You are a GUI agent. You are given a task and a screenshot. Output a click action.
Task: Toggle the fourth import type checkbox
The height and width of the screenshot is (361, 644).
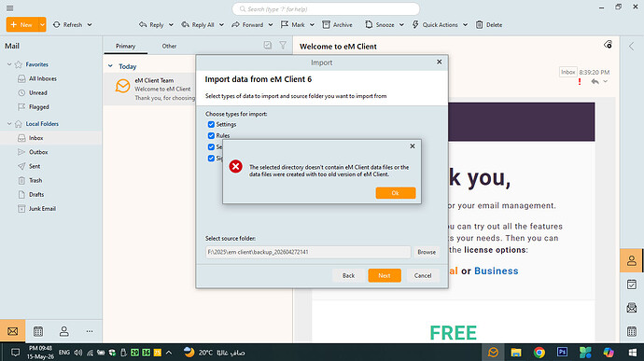211,159
